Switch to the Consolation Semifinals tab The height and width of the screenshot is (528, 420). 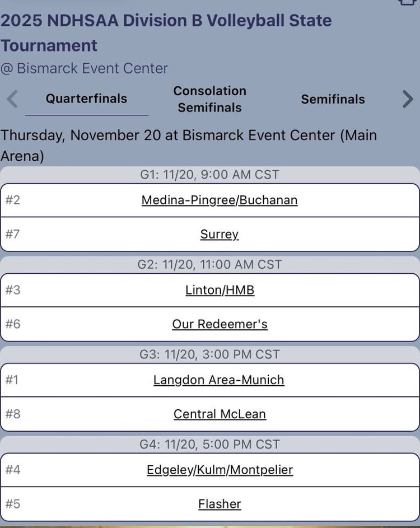210,99
